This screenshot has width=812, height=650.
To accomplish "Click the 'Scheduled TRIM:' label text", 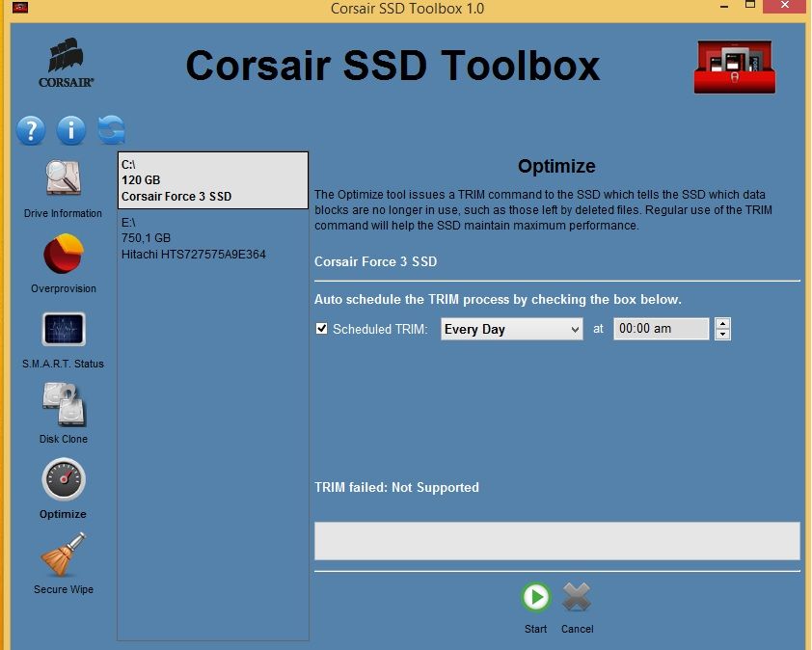I will coord(380,329).
